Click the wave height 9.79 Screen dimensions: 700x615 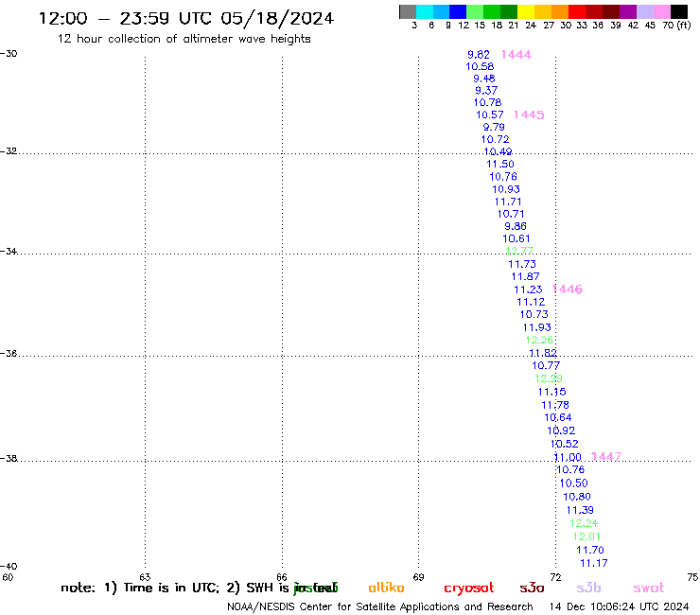[x=494, y=127]
